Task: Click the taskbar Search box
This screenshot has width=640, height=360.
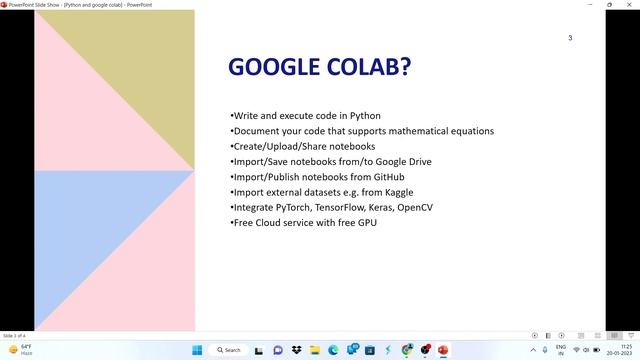Action: [229, 350]
